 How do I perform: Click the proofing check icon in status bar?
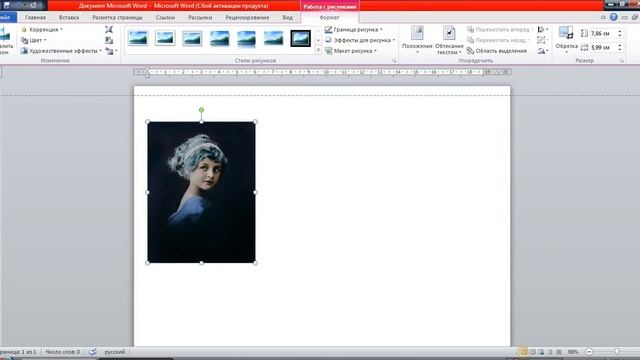(93, 351)
